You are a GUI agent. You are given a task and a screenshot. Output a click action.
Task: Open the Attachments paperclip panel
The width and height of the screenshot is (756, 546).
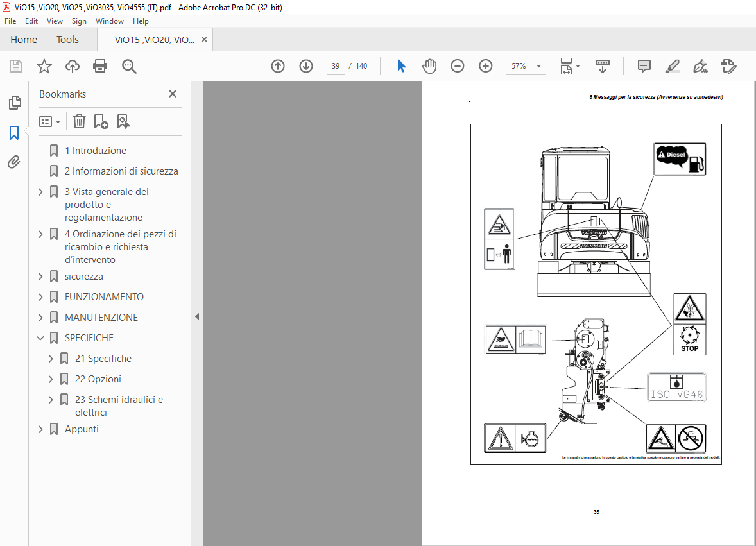point(14,162)
